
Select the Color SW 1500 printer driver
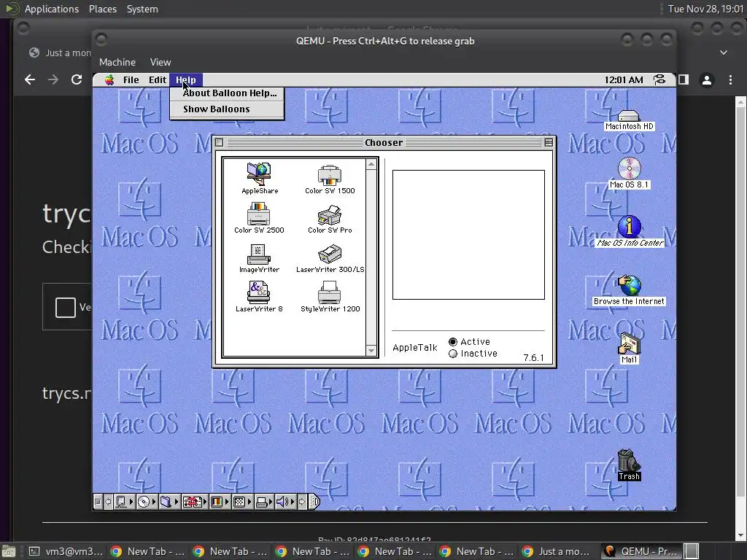coord(330,179)
